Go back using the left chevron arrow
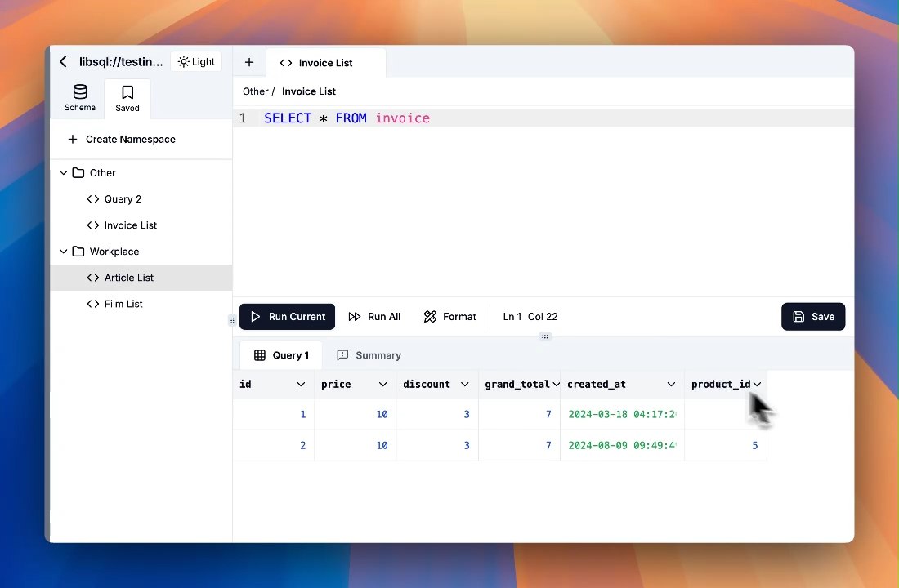 [x=63, y=61]
